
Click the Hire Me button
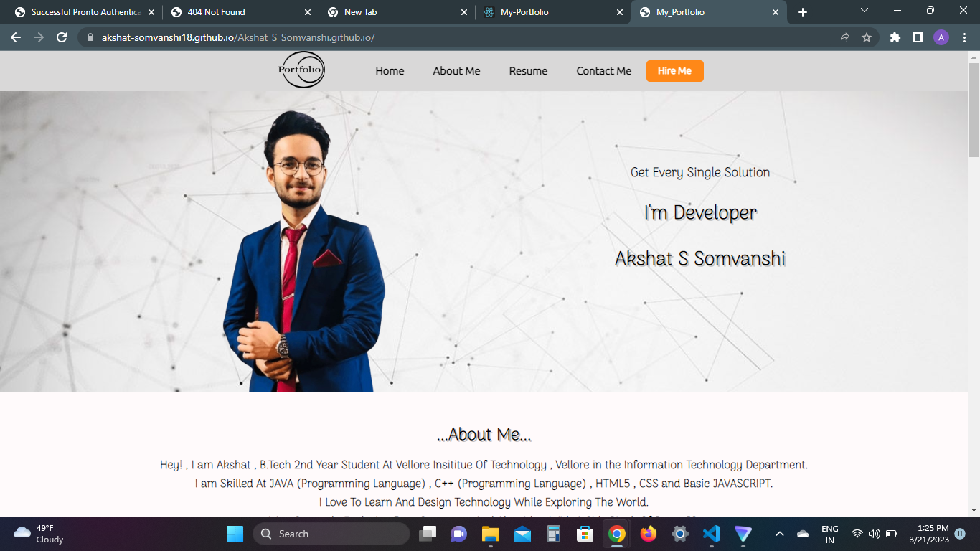(x=674, y=71)
